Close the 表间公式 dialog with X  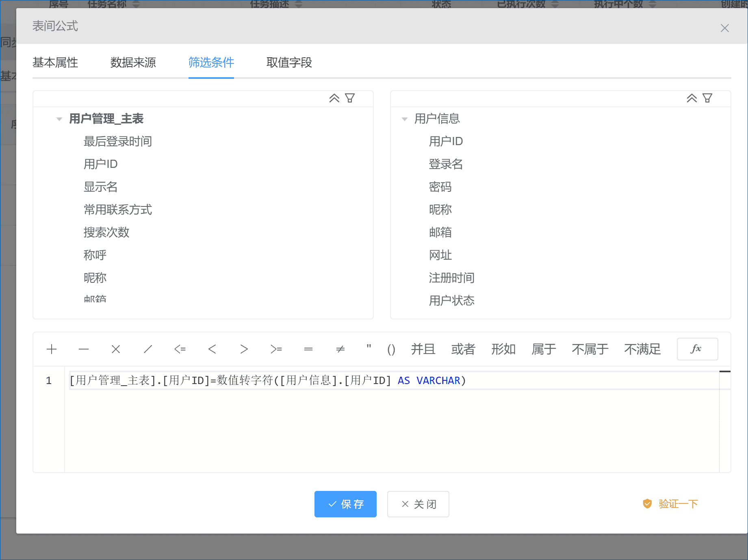pyautogui.click(x=724, y=28)
